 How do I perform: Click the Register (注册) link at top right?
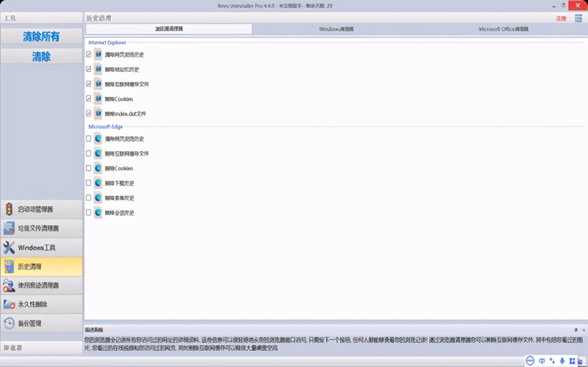[560, 18]
